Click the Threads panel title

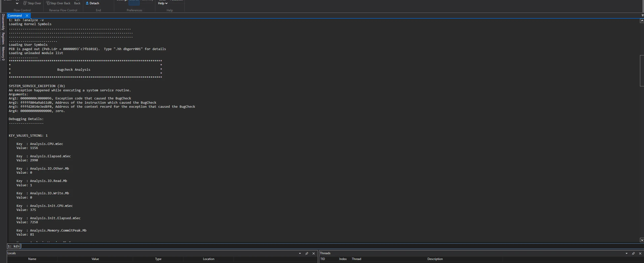(x=325, y=253)
